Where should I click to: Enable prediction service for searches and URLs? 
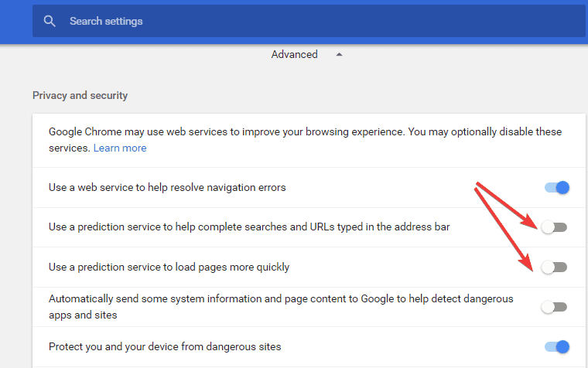(x=554, y=227)
